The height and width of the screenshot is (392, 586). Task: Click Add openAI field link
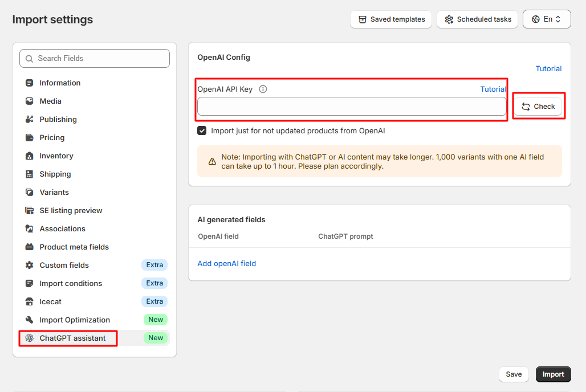[x=226, y=263]
